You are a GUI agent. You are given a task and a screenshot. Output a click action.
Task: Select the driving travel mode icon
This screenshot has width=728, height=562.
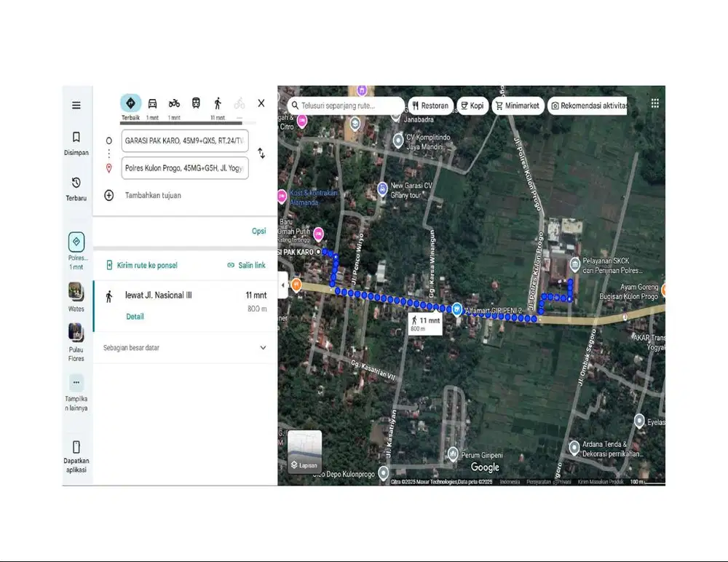click(x=152, y=103)
